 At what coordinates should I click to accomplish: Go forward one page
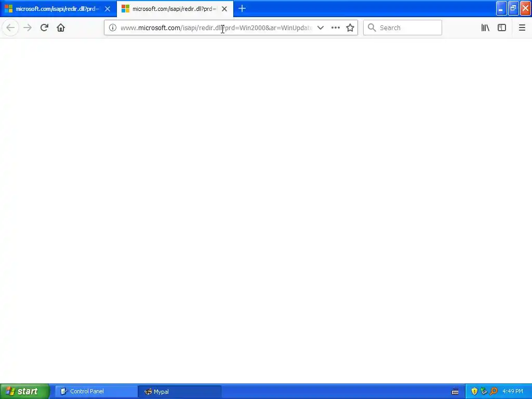[28, 28]
